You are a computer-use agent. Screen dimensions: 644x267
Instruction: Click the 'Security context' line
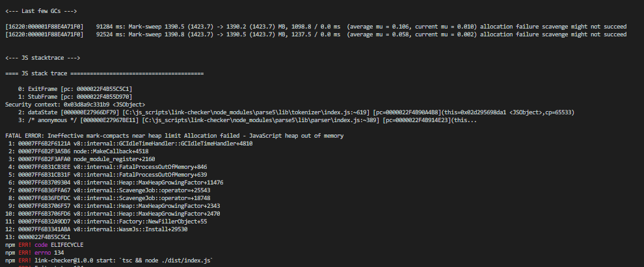75,105
